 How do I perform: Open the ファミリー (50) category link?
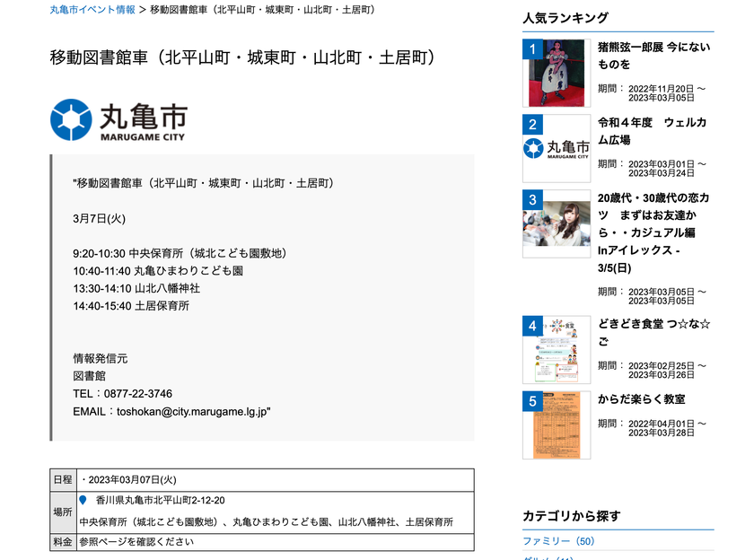coord(558,541)
